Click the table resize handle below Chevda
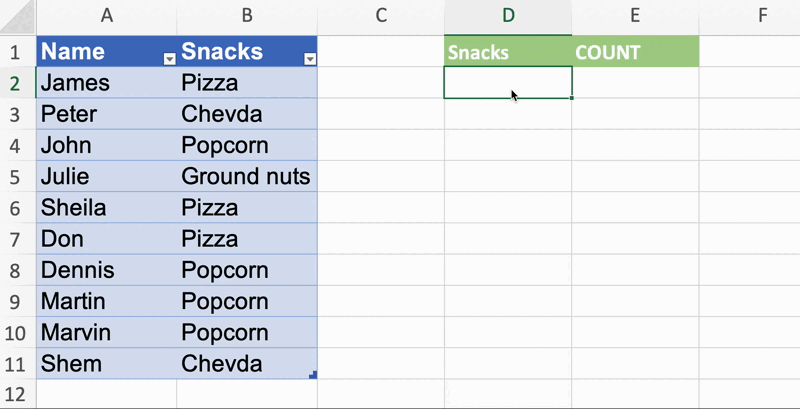The width and height of the screenshot is (800, 409). point(314,375)
